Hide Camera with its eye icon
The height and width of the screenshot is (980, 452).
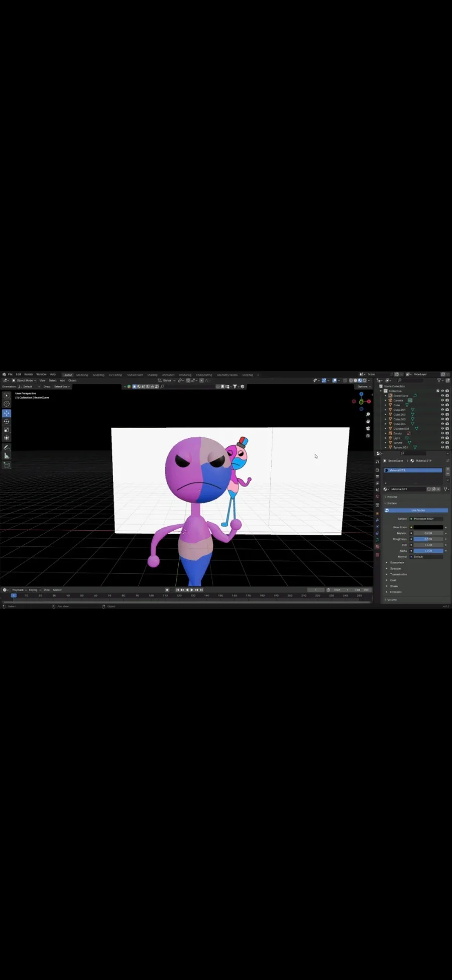[442, 400]
